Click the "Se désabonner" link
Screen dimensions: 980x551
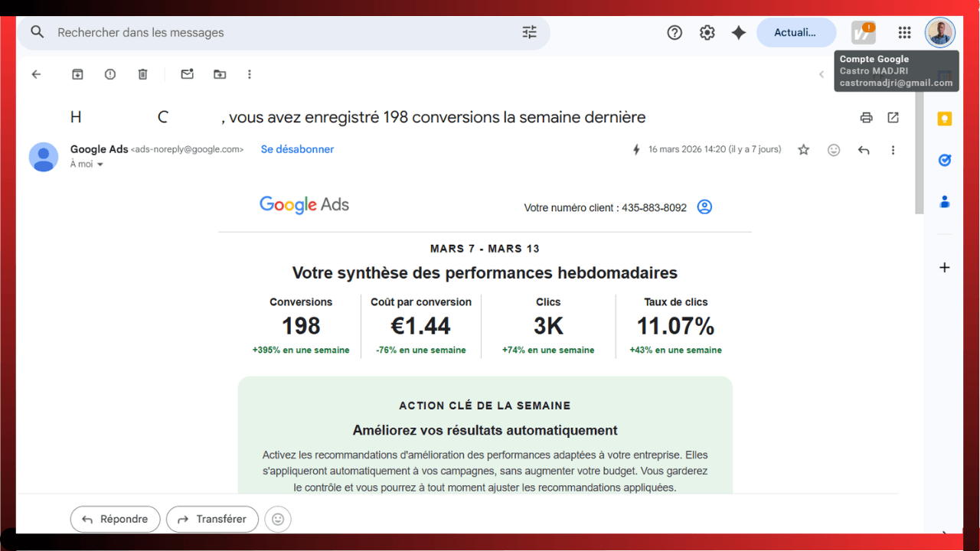click(297, 149)
